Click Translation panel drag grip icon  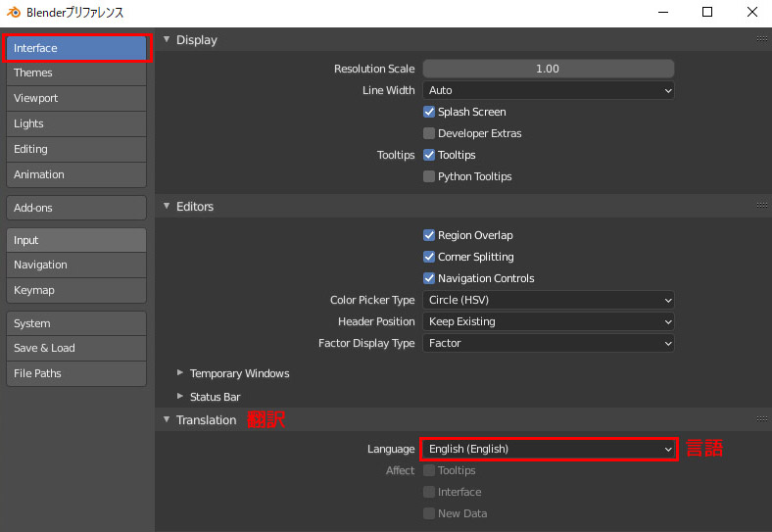coord(761,419)
